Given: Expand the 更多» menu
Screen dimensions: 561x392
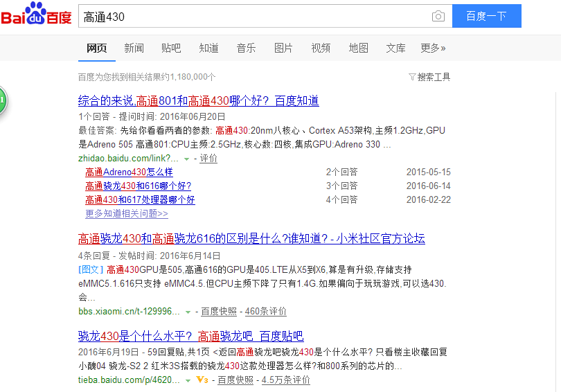Looking at the screenshot, I should pyautogui.click(x=433, y=48).
